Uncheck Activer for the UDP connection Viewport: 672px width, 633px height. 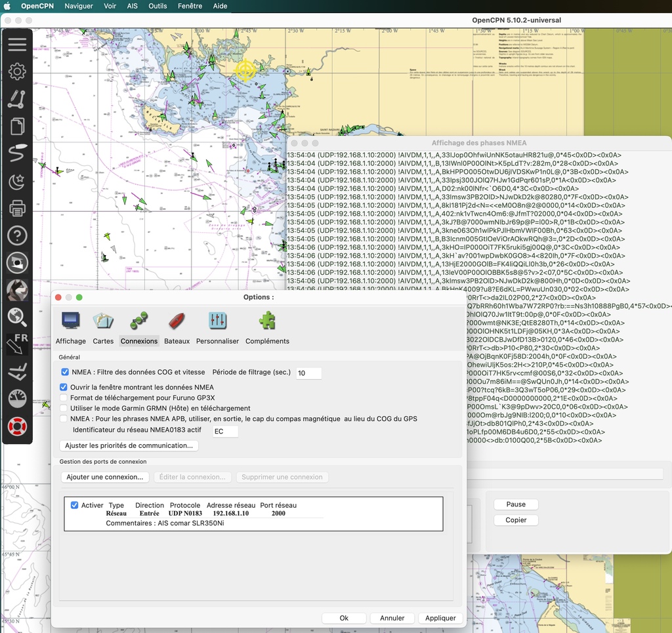coord(74,505)
